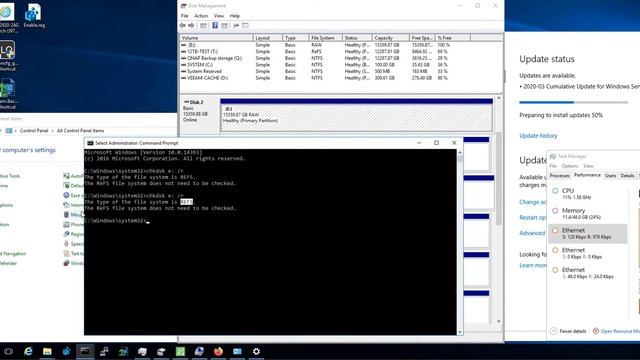Viewport: 640px width, 360px height.
Task: Click Control Panel breadcrumb segment
Action: 34,131
